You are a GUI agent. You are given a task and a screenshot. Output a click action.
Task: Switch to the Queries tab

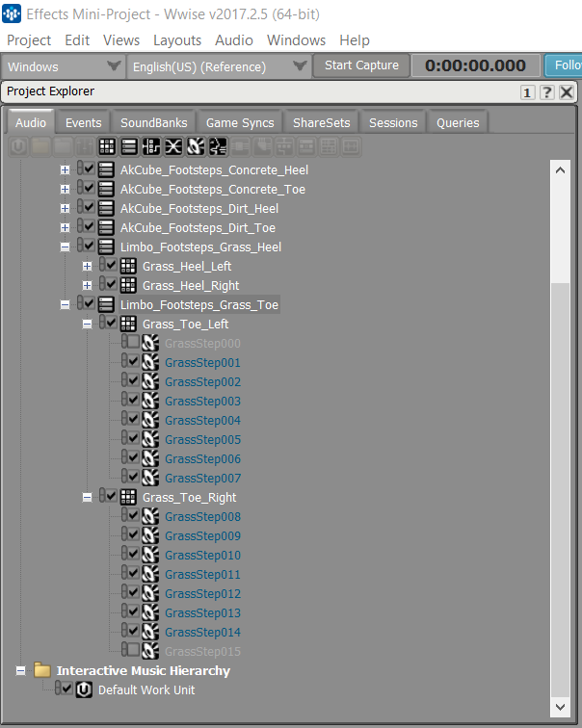point(458,122)
